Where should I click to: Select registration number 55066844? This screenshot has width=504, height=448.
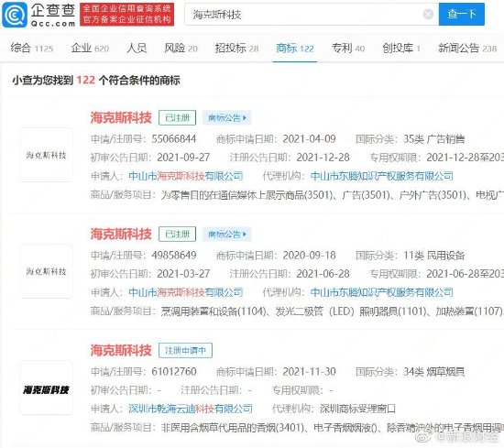(x=174, y=139)
